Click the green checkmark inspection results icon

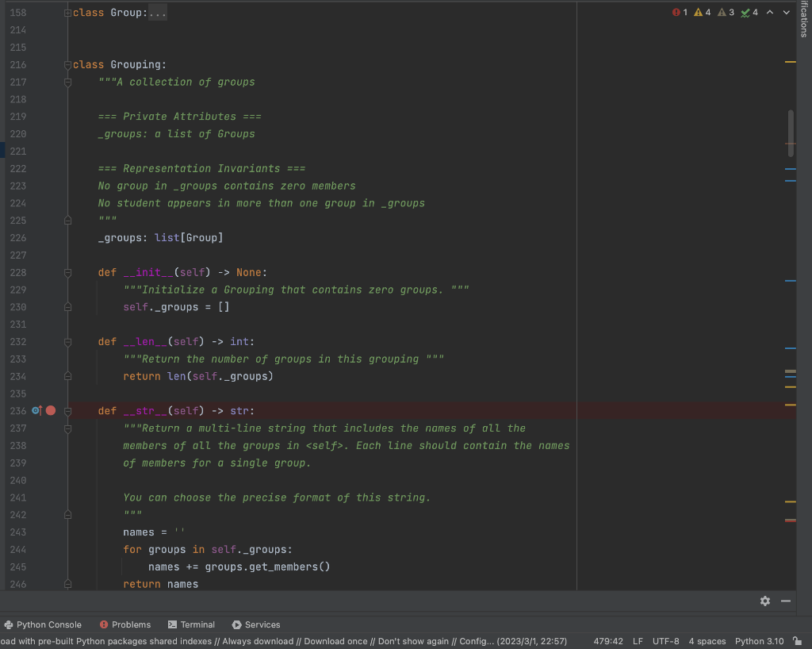745,12
